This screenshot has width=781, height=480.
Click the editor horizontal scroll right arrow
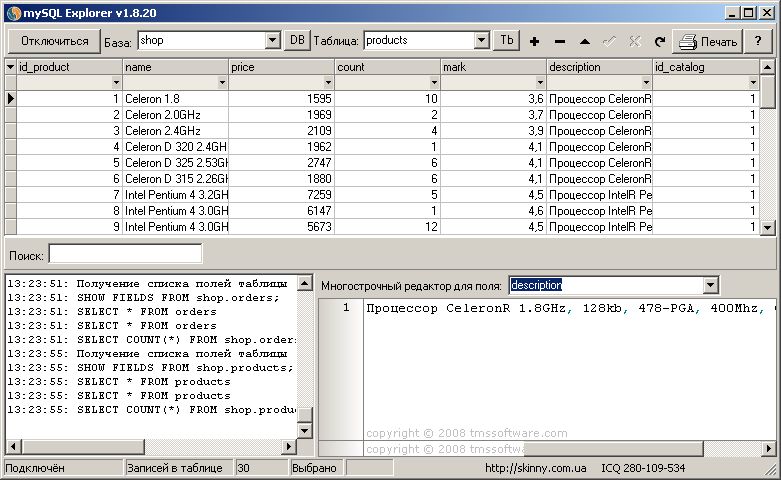click(769, 449)
